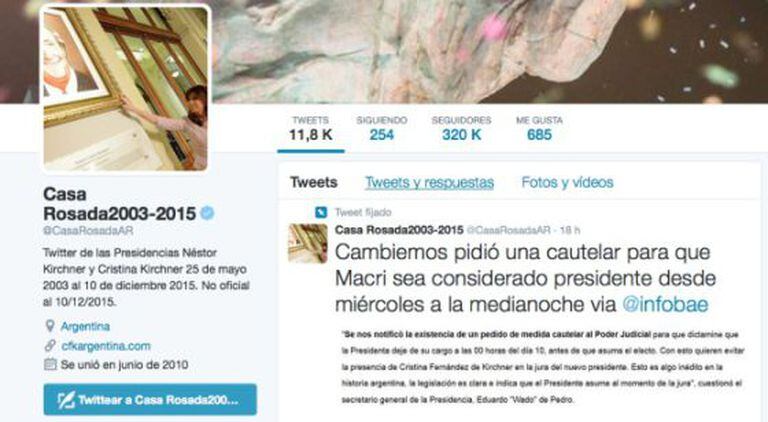
Task: Click the pinned tweet pin icon
Action: (320, 212)
